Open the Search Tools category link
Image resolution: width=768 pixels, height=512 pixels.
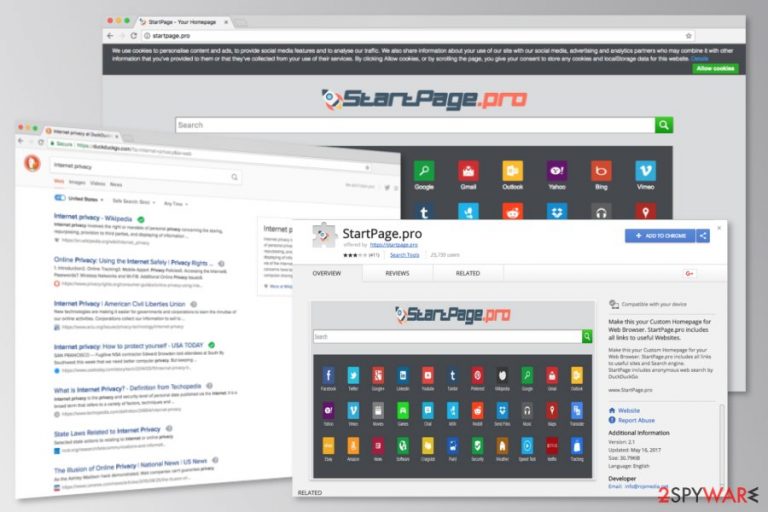click(x=404, y=255)
